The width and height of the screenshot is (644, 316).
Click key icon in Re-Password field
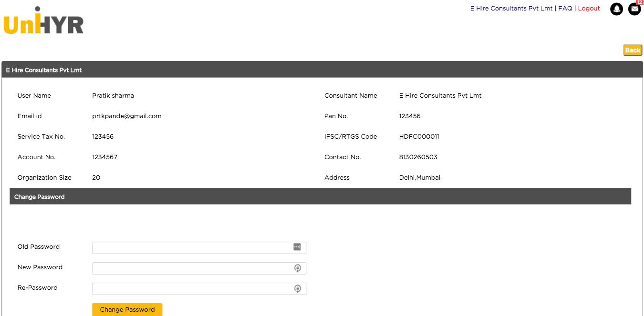tap(298, 289)
